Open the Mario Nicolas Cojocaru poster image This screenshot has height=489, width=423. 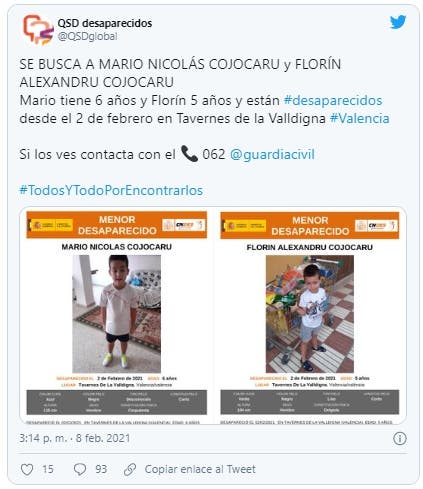tap(117, 316)
